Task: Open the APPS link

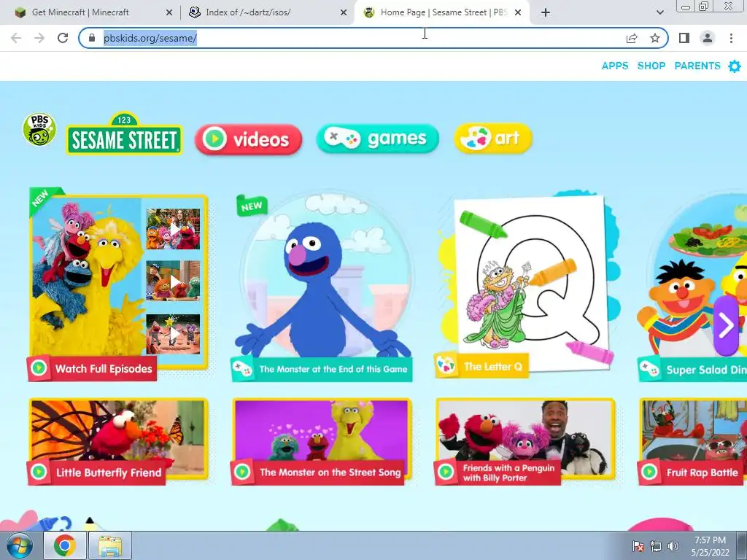Action: [614, 66]
